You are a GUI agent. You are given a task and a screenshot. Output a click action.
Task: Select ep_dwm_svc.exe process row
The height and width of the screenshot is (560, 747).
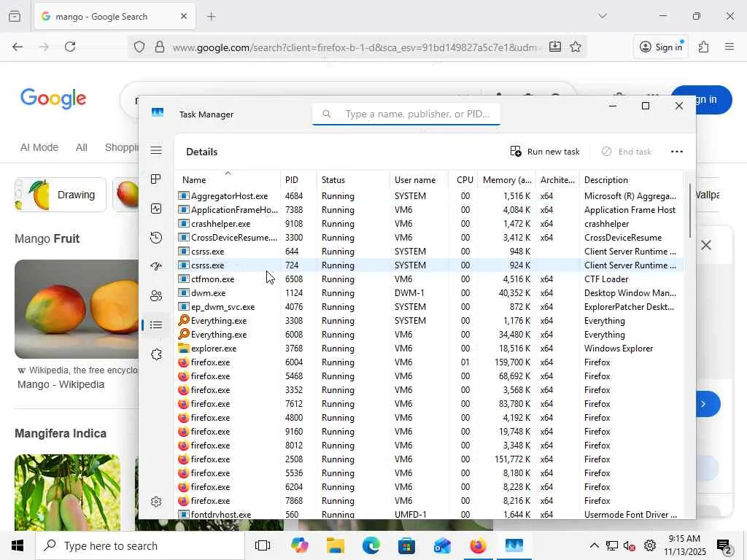click(x=429, y=307)
